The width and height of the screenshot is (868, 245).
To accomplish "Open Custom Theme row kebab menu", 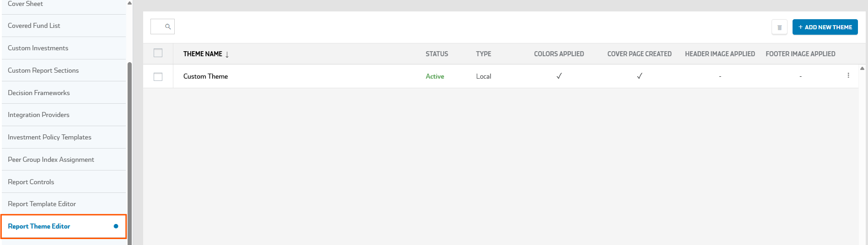I will [x=848, y=75].
